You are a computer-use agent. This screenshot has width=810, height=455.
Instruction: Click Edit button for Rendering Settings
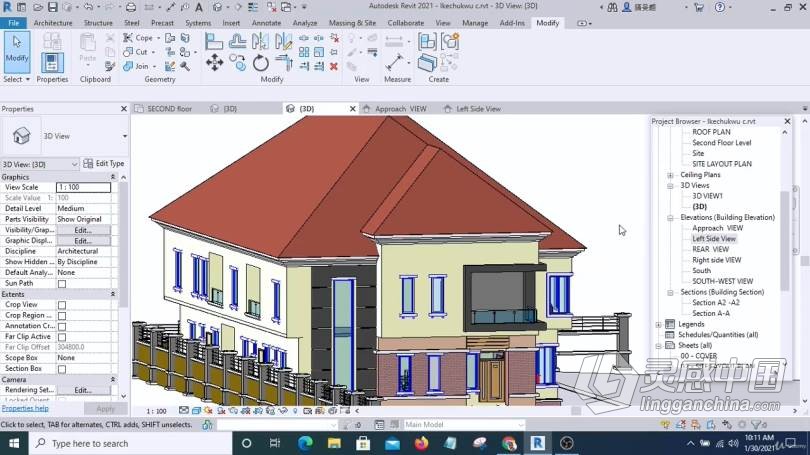pos(83,390)
